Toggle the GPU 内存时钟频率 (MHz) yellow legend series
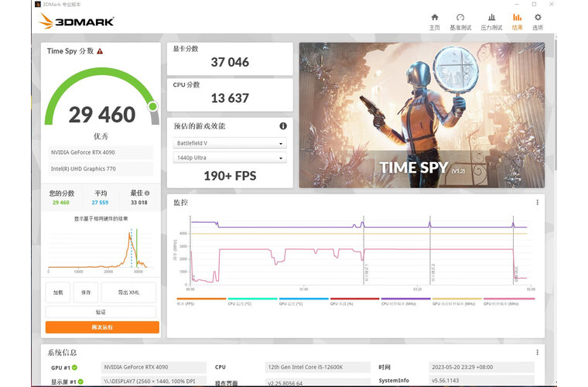Screen dimensions: 588x387 coord(456,302)
